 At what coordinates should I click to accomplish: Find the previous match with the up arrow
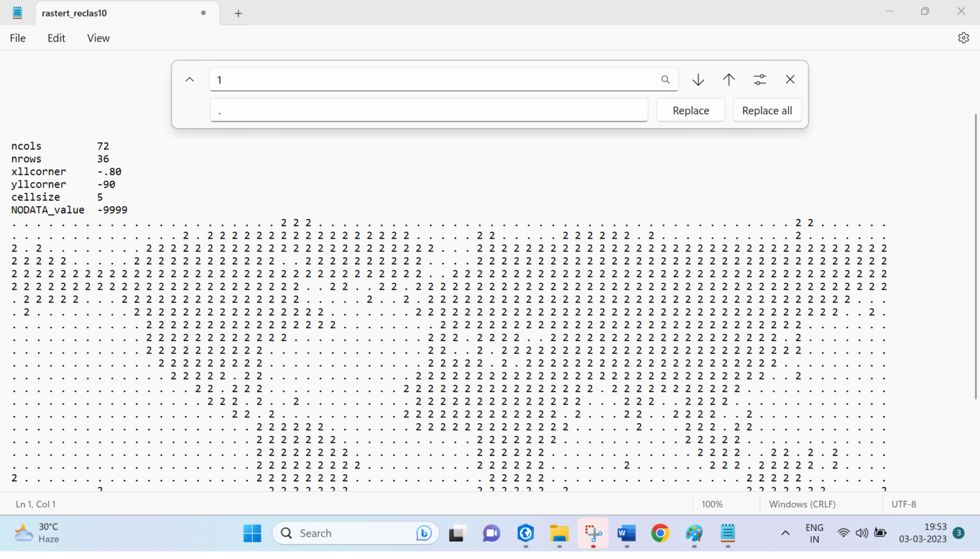729,79
